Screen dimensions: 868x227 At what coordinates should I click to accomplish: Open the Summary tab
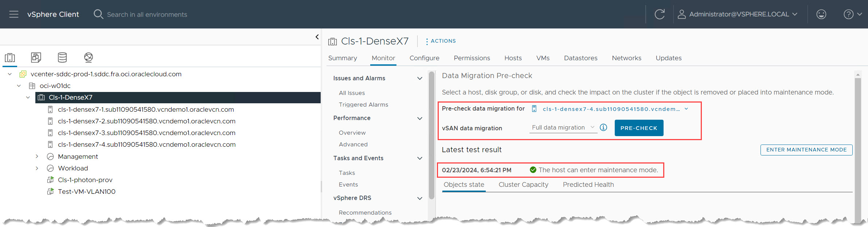[343, 58]
